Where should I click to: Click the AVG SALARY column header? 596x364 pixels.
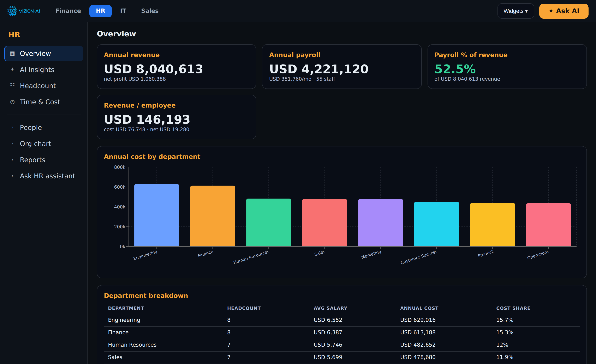coord(330,308)
